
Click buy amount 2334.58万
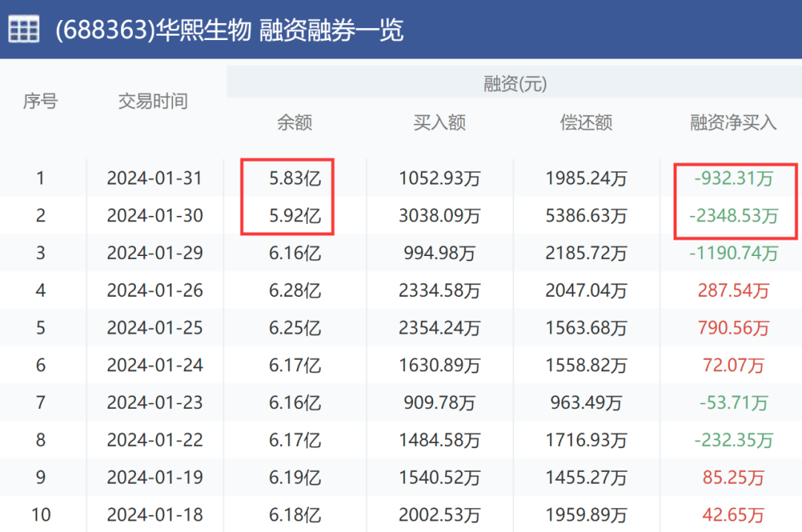point(440,290)
